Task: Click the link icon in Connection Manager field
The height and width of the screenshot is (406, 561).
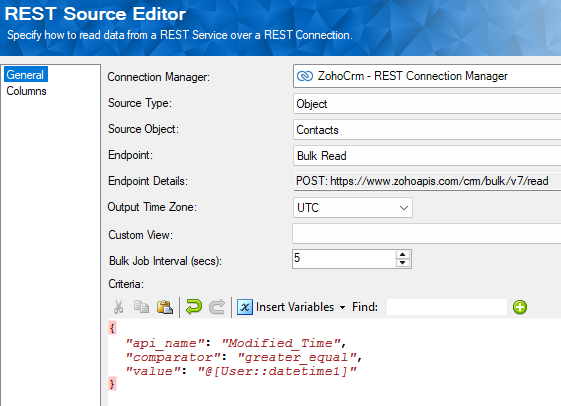Action: (305, 76)
